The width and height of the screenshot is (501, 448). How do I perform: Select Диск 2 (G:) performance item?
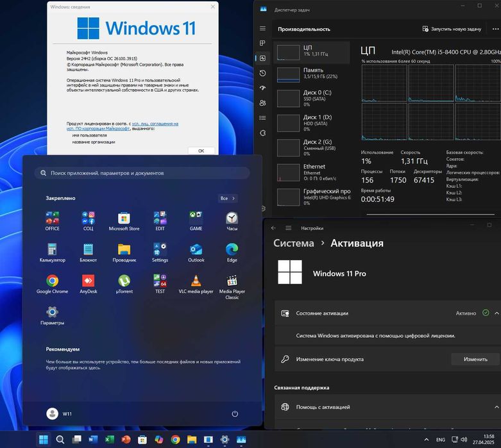tap(312, 147)
